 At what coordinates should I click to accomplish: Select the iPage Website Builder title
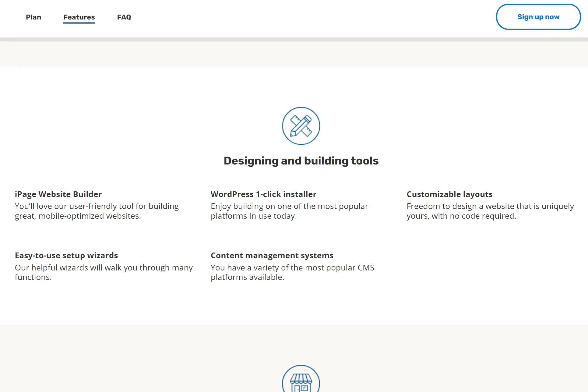tap(58, 194)
